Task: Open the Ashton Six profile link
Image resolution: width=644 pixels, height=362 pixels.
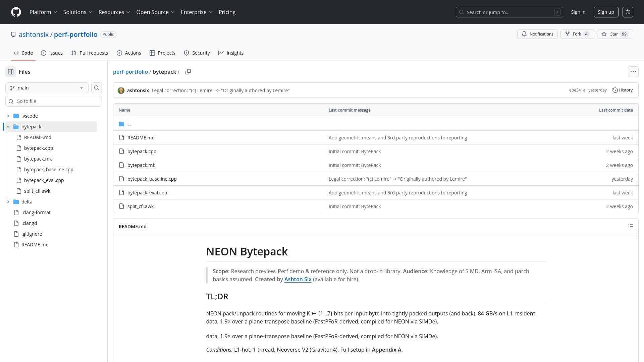Action: click(298, 279)
